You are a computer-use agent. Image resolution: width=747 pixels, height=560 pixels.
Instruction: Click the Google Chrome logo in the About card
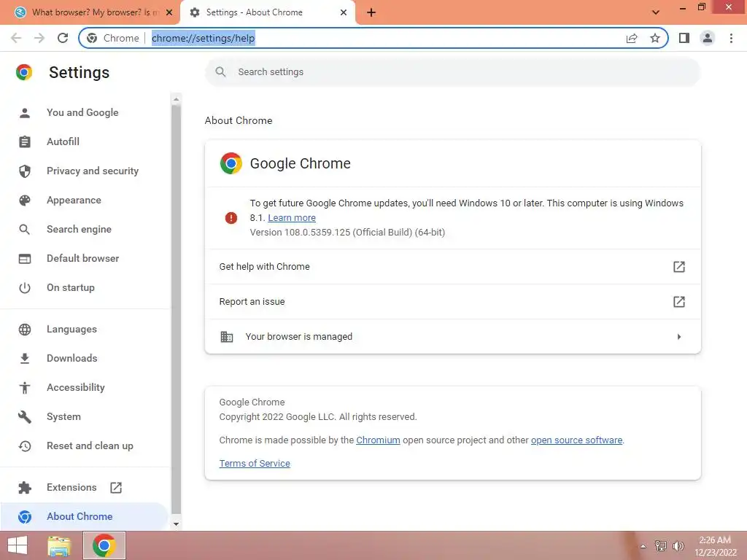point(231,163)
